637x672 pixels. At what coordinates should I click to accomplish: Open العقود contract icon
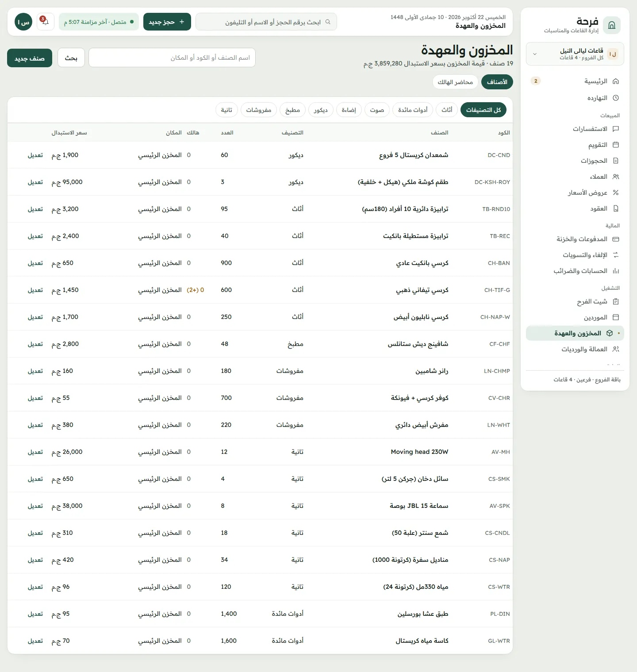pyautogui.click(x=616, y=208)
